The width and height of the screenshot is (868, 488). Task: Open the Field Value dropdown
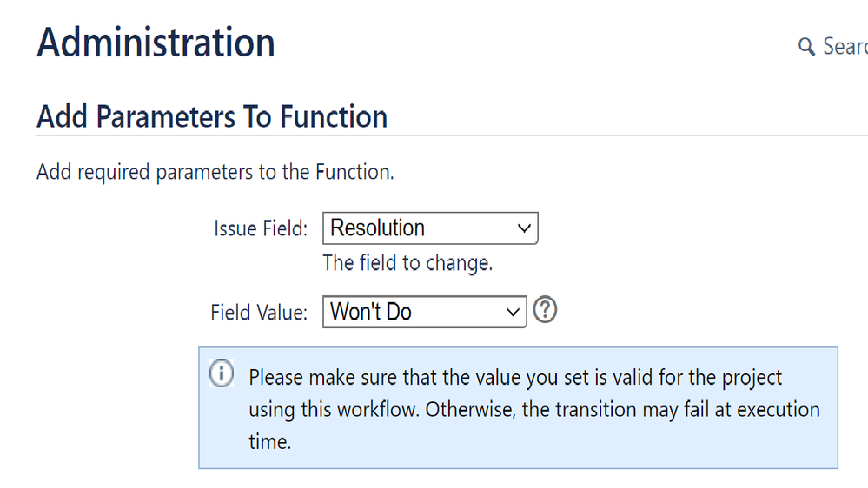425,312
